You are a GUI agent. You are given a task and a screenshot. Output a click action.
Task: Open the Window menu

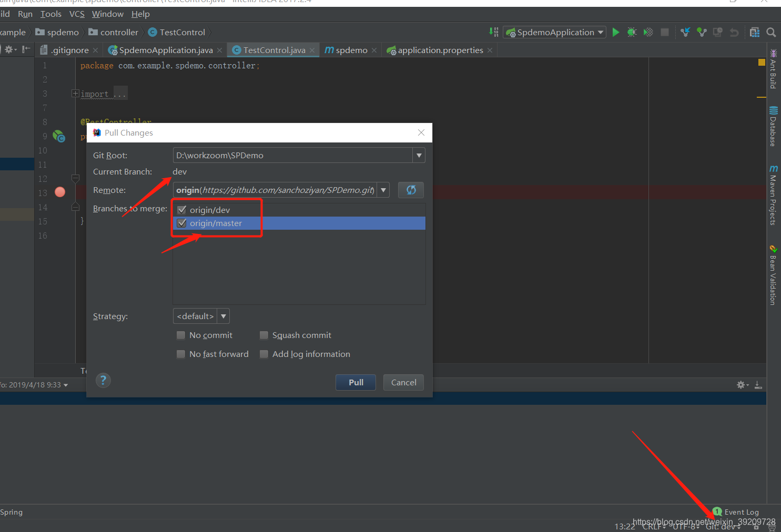pos(108,14)
